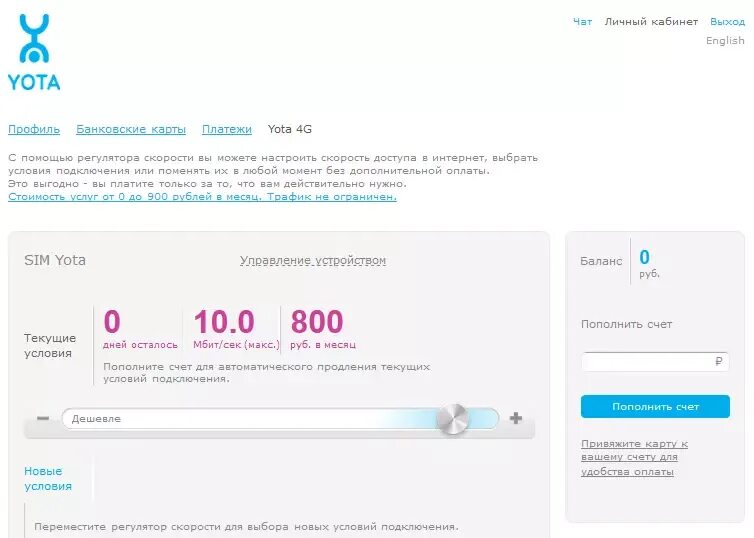
Task: Click the '0 дней осталось' value
Action: pos(140,329)
